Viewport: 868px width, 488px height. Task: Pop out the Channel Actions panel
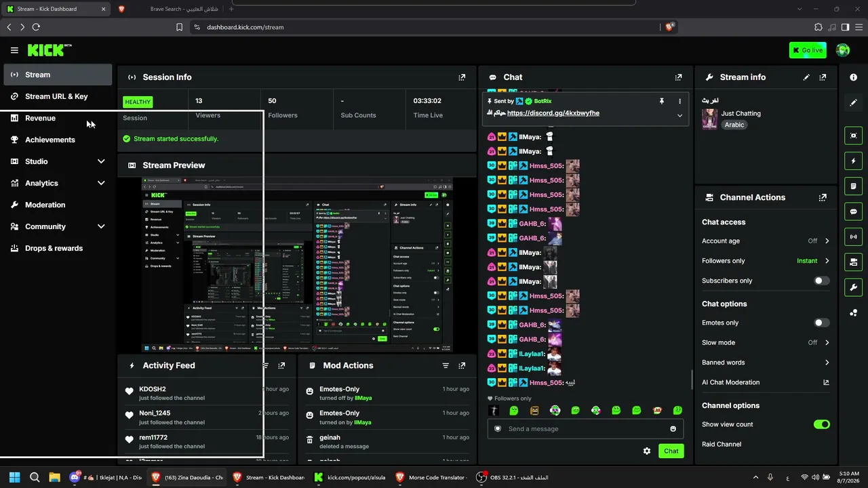823,198
